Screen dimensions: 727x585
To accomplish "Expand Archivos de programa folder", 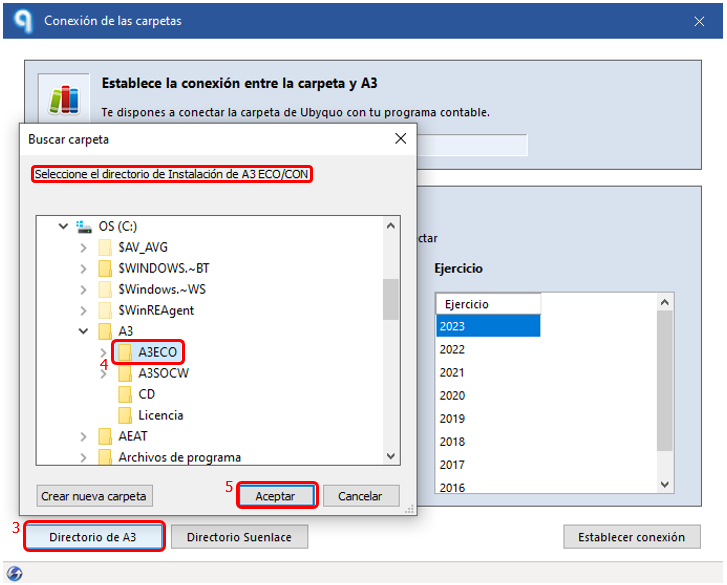I will point(83,458).
